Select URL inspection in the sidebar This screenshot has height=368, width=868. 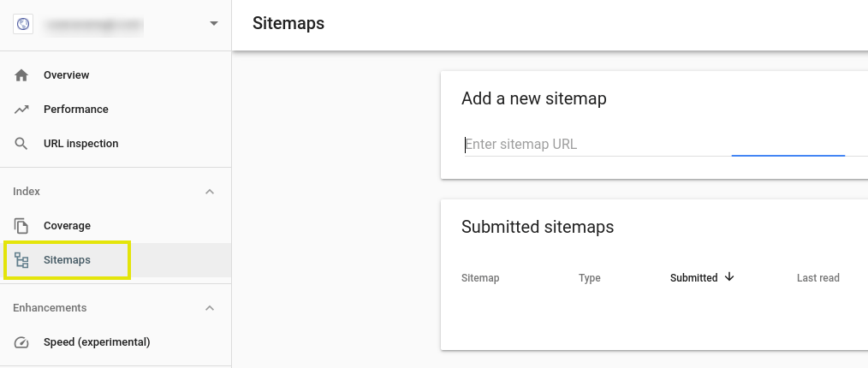(81, 144)
